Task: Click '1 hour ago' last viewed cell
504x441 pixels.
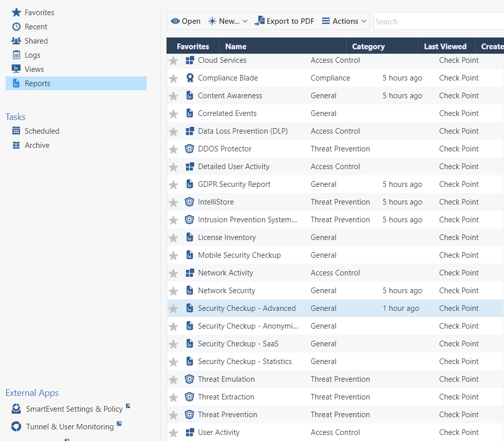Action: (401, 308)
